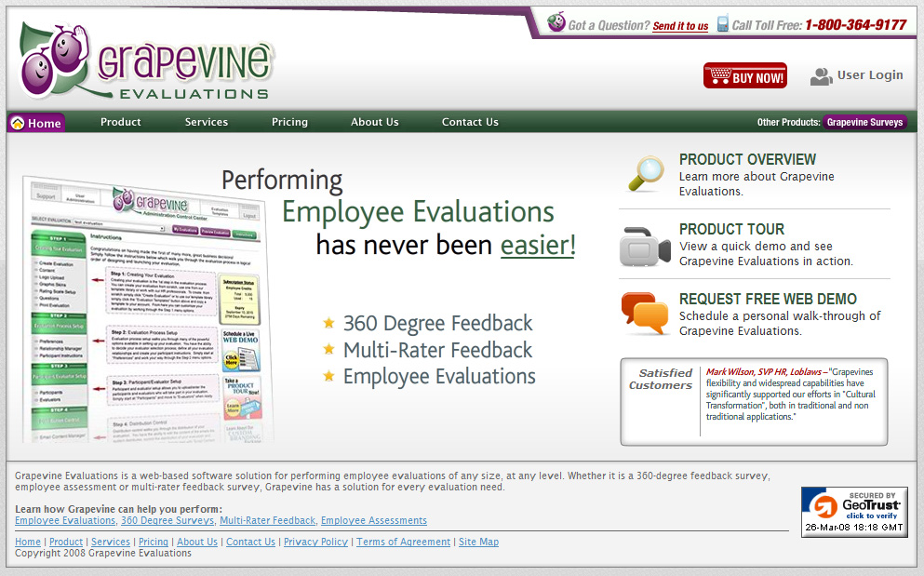The image size is (924, 576).
Task: Go to Pricing in the navigation bar
Action: [x=289, y=122]
